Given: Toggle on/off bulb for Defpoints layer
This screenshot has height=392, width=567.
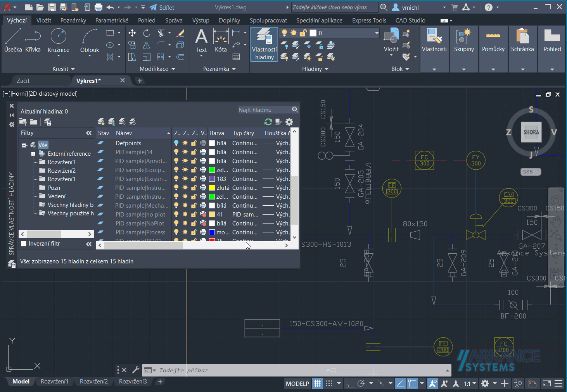Looking at the screenshot, I should pyautogui.click(x=176, y=143).
